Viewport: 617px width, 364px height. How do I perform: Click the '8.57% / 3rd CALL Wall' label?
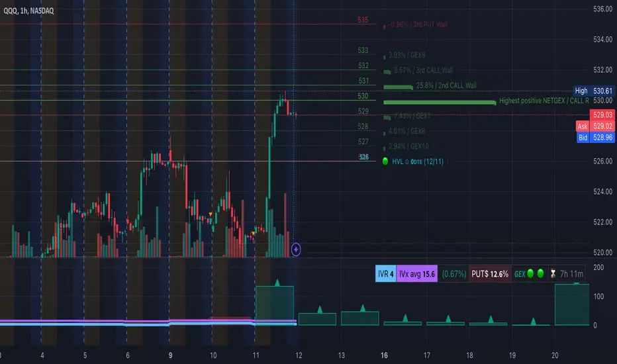pyautogui.click(x=424, y=70)
